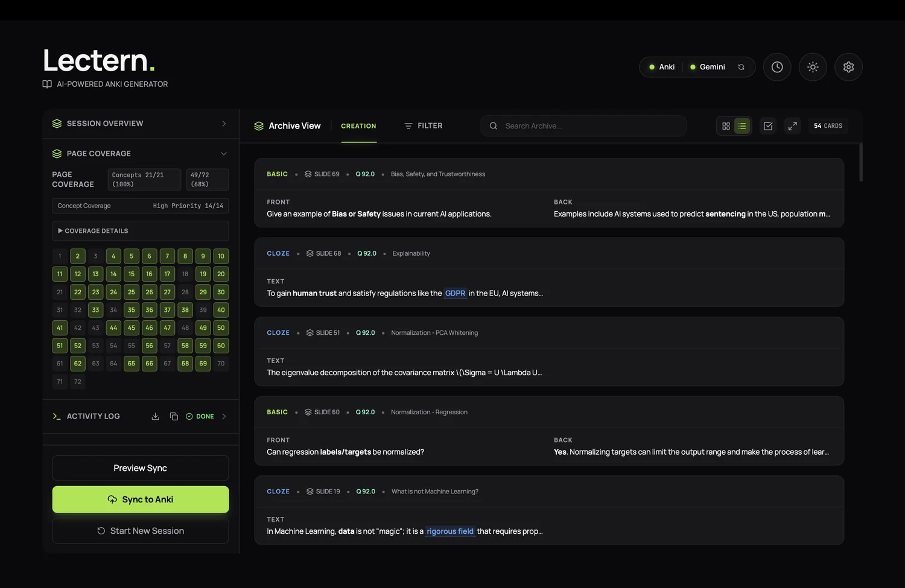Viewport: 905px width, 588px height.
Task: Download the activity log
Action: [x=156, y=417]
